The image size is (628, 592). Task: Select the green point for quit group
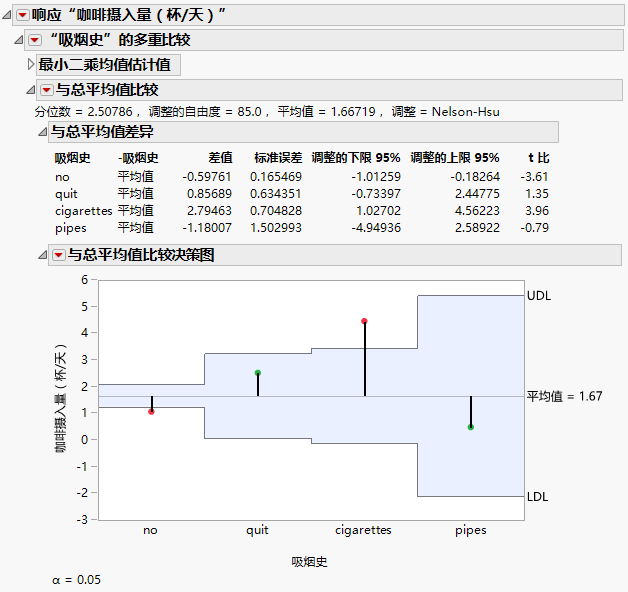[258, 373]
